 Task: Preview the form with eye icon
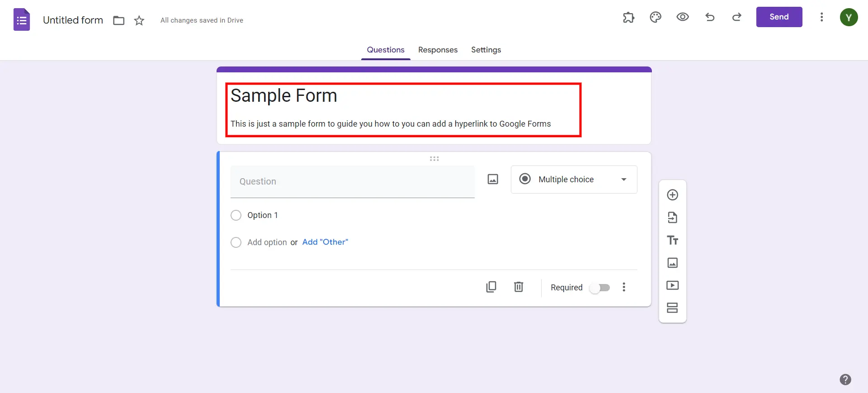pyautogui.click(x=682, y=17)
